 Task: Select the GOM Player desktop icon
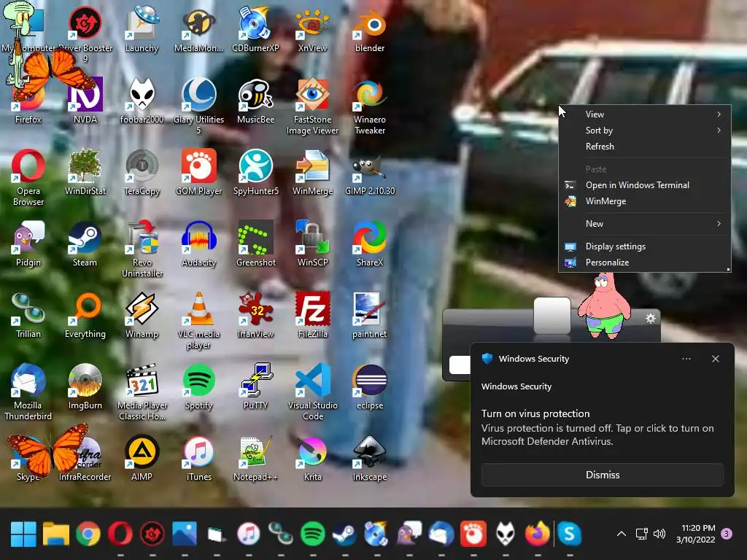pyautogui.click(x=198, y=171)
